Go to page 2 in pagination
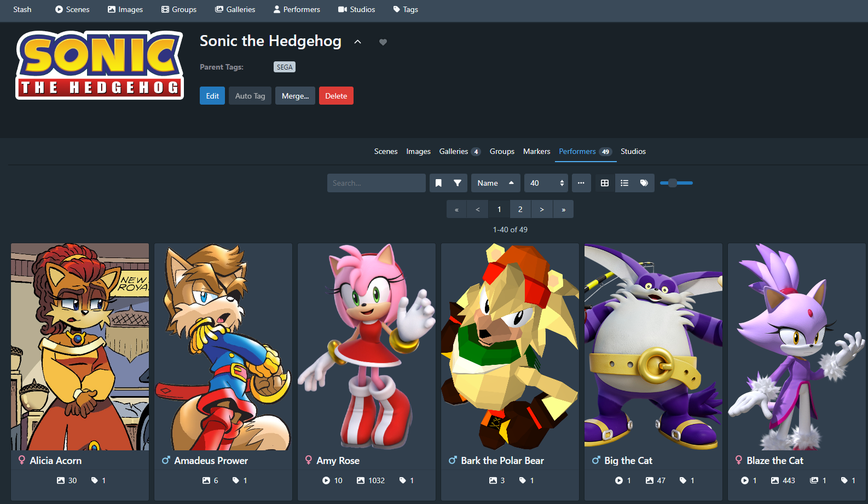 click(520, 209)
